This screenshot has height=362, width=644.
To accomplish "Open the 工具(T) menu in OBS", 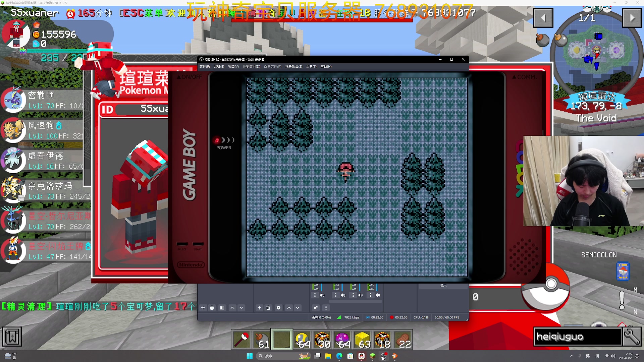I will pyautogui.click(x=311, y=66).
